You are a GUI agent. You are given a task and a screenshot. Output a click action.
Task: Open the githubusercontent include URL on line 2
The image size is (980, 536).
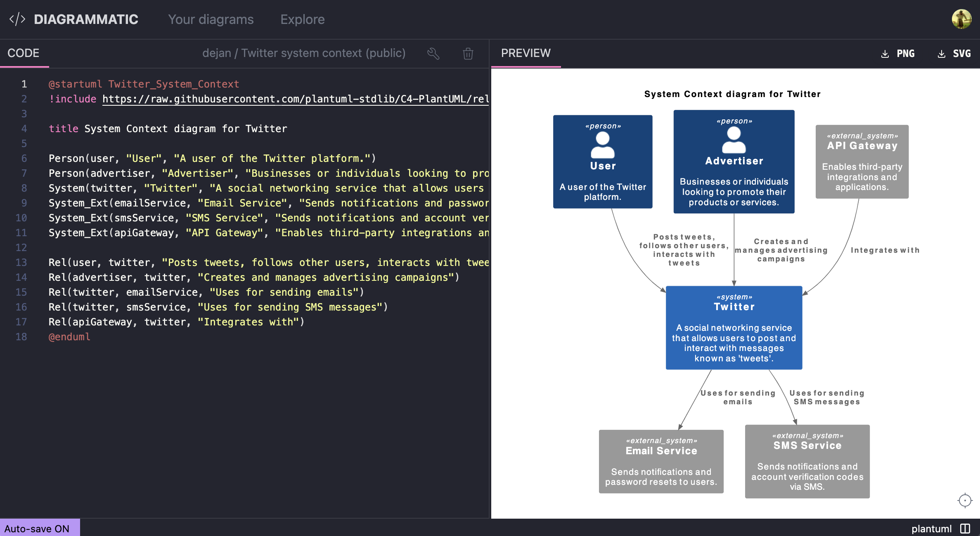tap(296, 99)
